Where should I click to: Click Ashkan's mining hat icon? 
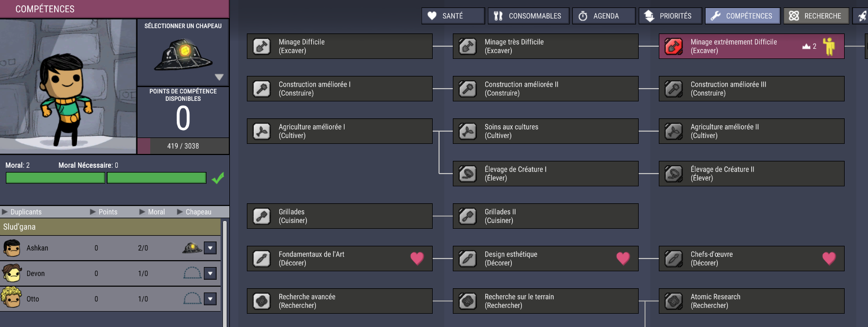[x=192, y=248]
